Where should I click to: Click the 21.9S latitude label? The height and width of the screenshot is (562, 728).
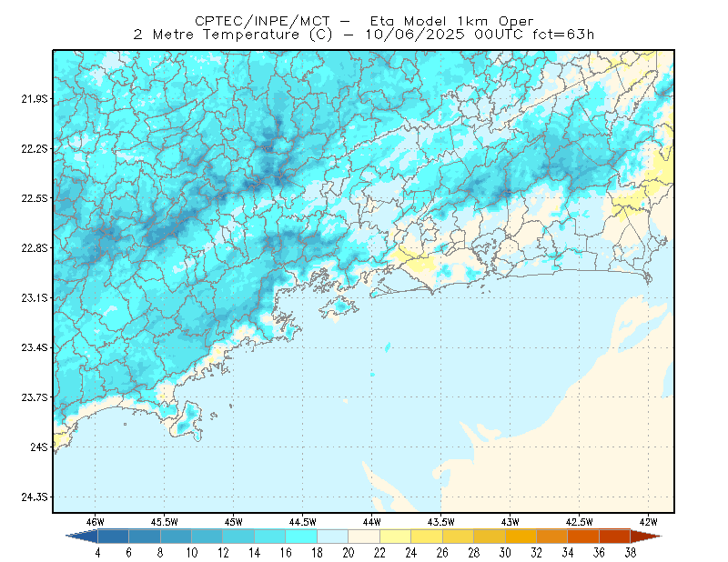point(34,98)
